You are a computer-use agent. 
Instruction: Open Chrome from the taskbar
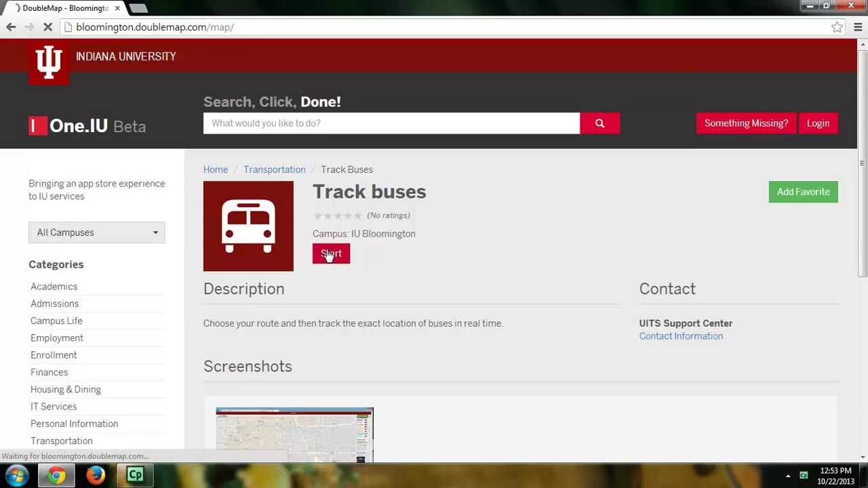57,475
